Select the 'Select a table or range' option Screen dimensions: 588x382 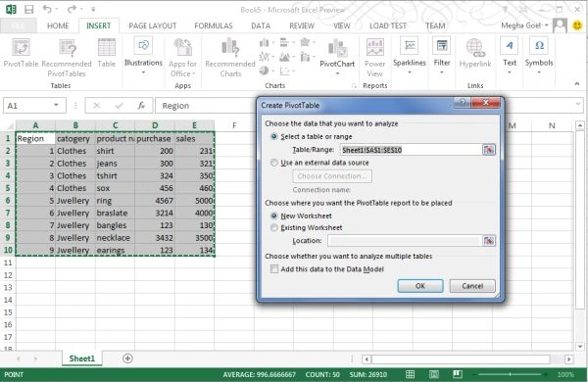point(274,137)
